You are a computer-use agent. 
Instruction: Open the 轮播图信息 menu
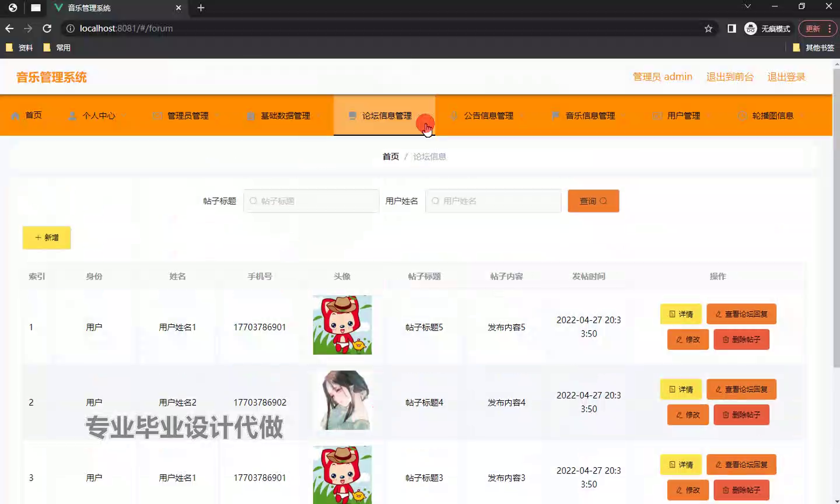click(770, 116)
